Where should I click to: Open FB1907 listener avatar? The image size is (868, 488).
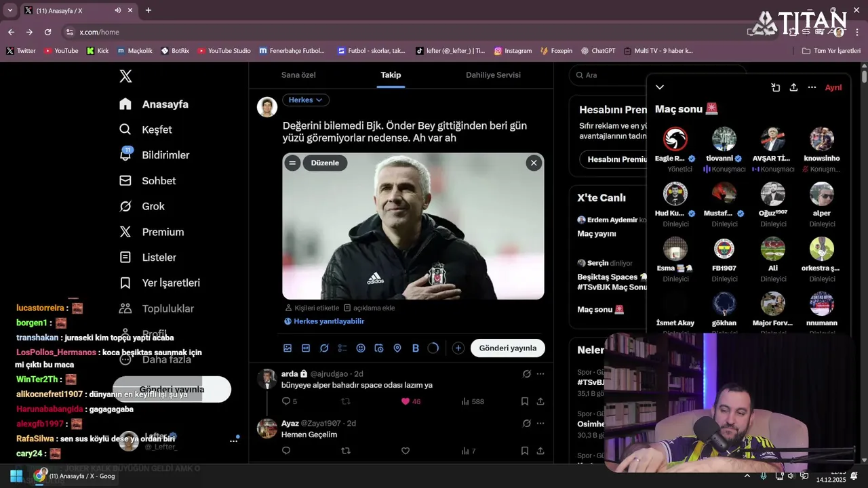[724, 249]
